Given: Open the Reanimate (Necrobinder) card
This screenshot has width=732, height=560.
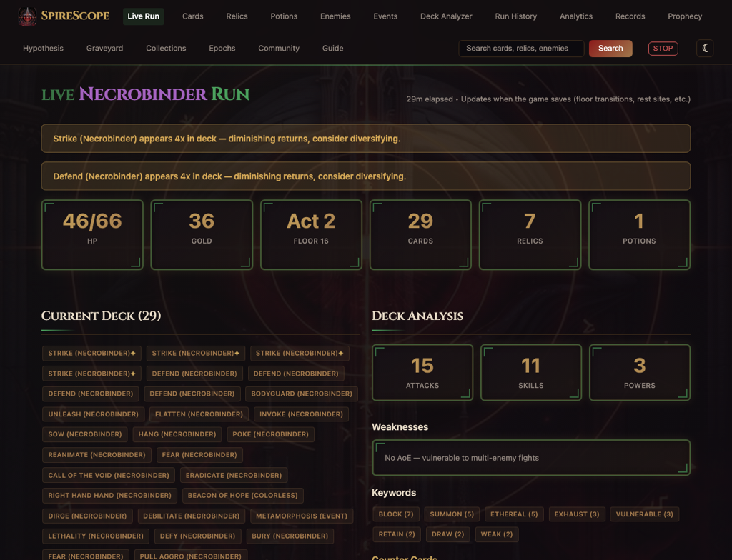Looking at the screenshot, I should [97, 455].
